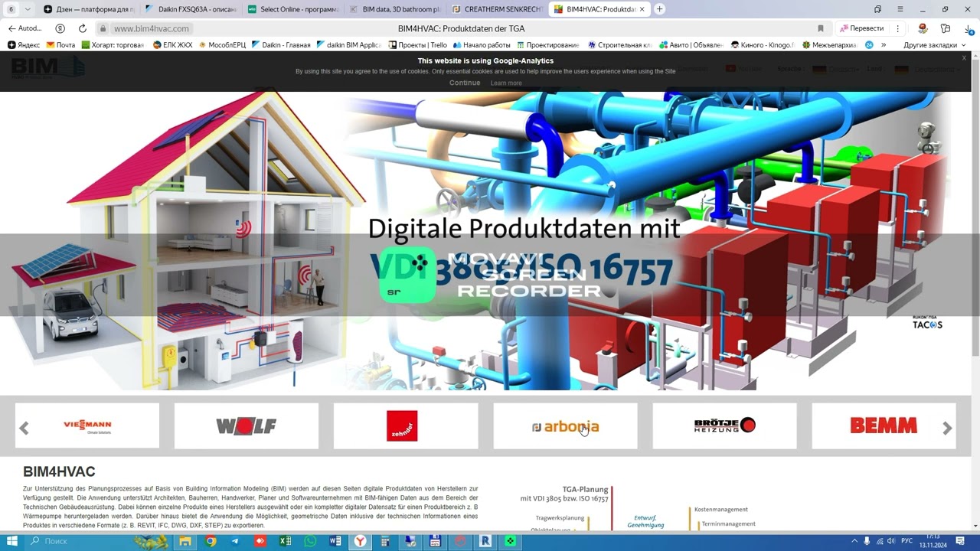Open the WOLF manufacturer logo tile

coord(246,425)
